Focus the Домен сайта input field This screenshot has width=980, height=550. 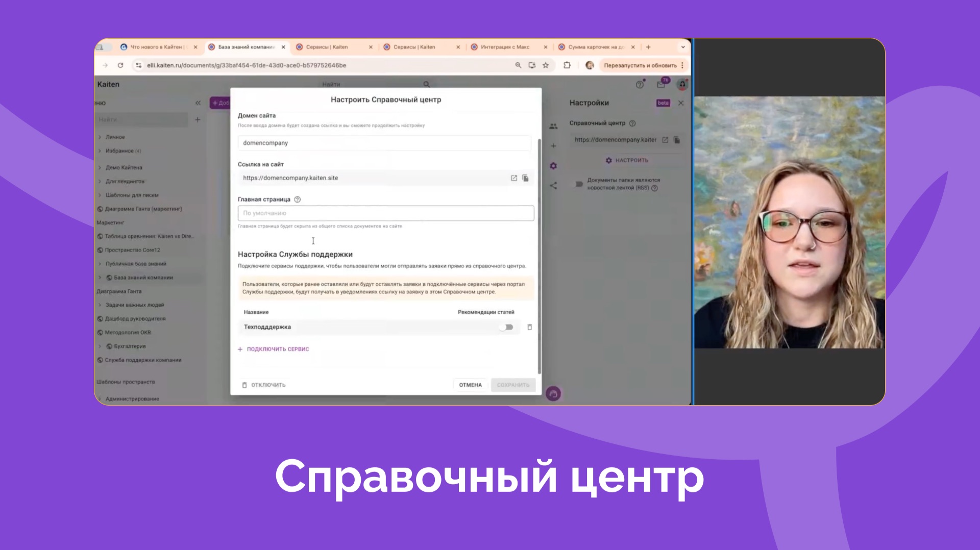click(384, 143)
